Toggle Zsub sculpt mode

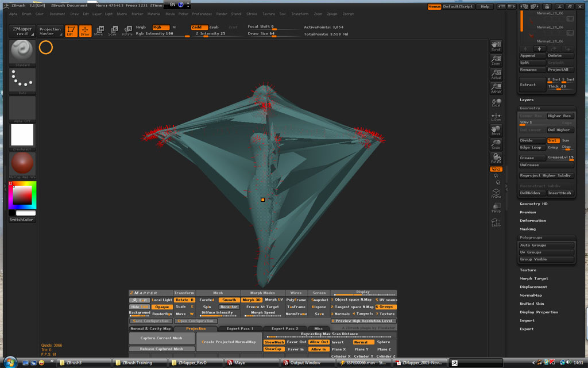[214, 27]
